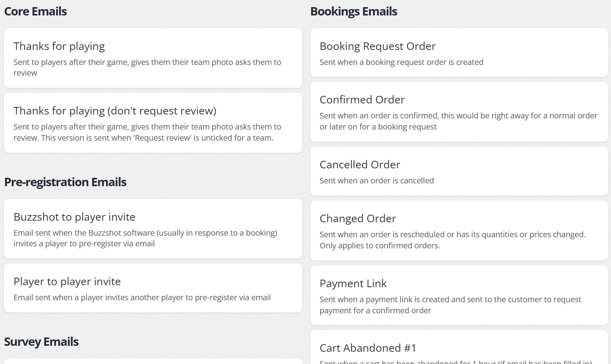Click the Thanks for playing description text
This screenshot has width=611, height=364.
tap(147, 67)
